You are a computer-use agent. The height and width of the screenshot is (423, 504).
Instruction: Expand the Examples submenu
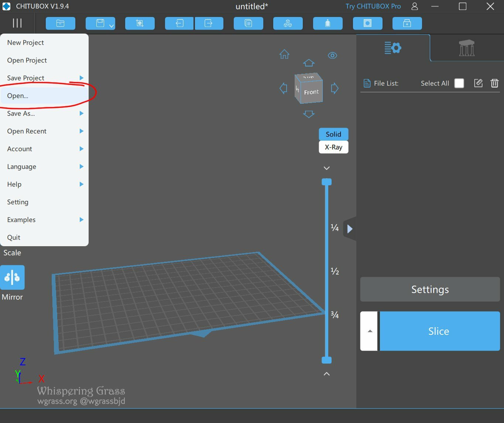point(44,220)
